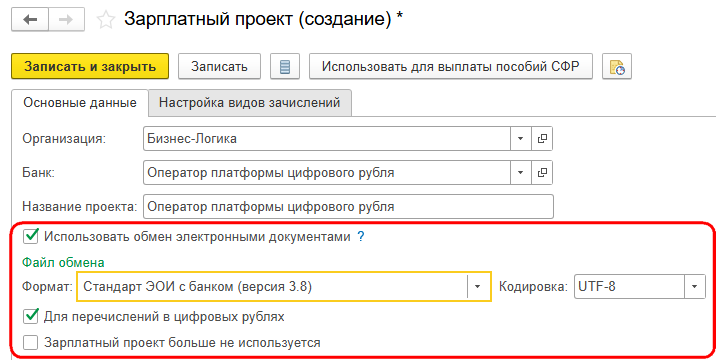The height and width of the screenshot is (360, 716).
Task: Open the list icon button beside Записать
Action: [285, 67]
